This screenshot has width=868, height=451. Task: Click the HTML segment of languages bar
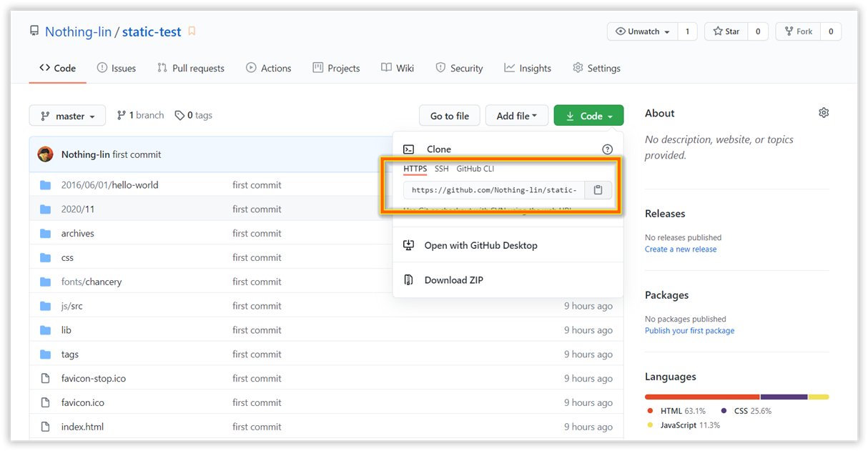click(702, 397)
